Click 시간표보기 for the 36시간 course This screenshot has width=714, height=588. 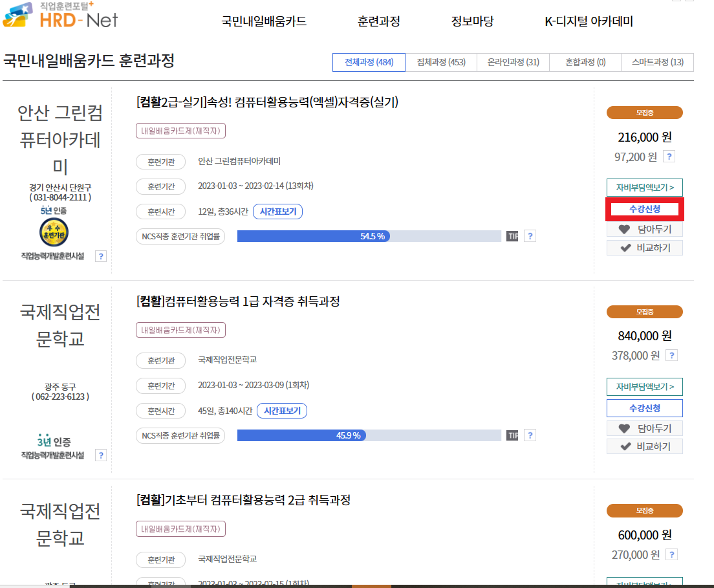point(277,212)
